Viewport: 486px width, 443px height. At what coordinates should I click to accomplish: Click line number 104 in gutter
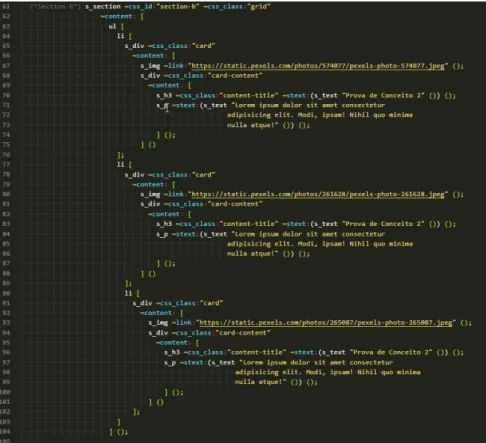pyautogui.click(x=5, y=432)
